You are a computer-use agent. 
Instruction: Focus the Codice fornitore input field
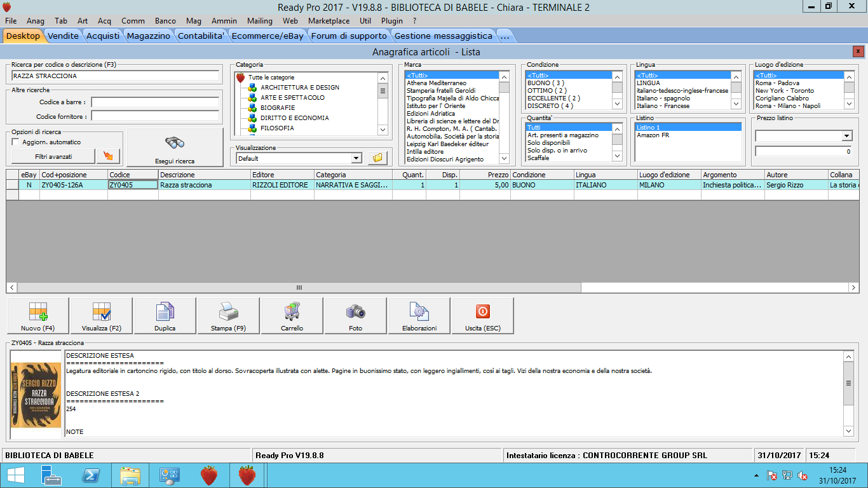[x=155, y=116]
